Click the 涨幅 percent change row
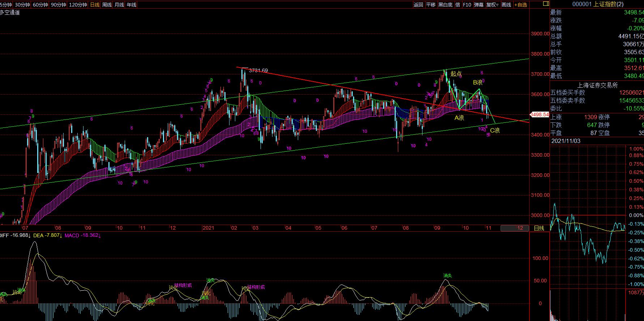644x321 pixels. click(x=597, y=29)
